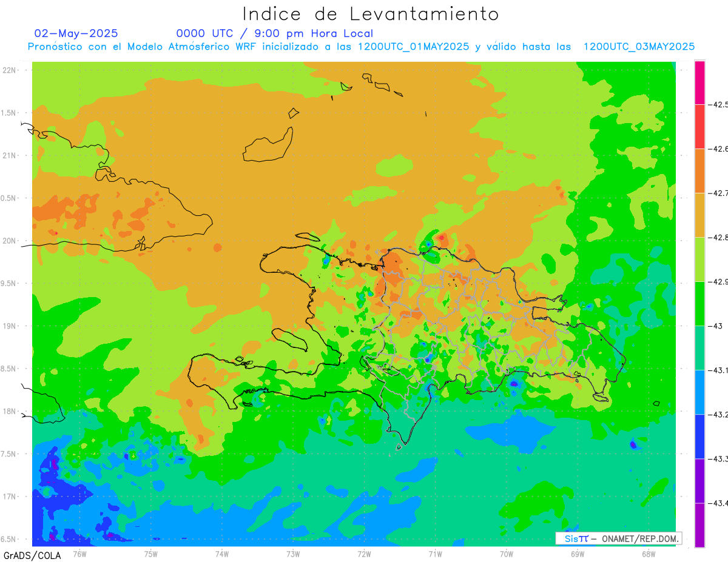Click the legend value '-43.2'

point(719,415)
